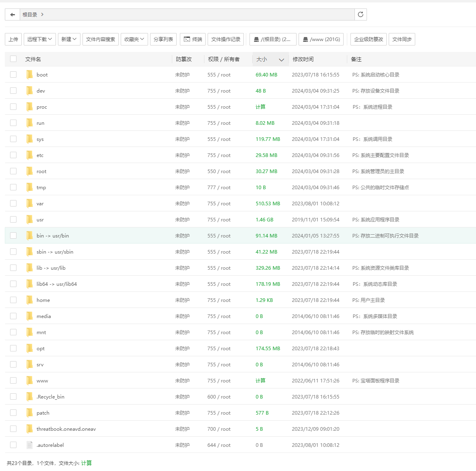Open the /www (201G) disk button
The width and height of the screenshot is (476, 471).
pyautogui.click(x=321, y=39)
